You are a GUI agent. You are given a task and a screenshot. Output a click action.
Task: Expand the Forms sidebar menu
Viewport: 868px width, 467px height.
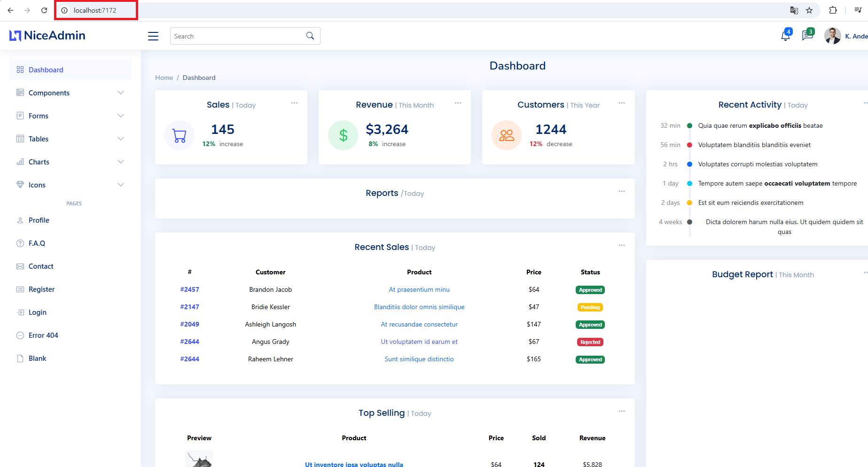tap(70, 116)
